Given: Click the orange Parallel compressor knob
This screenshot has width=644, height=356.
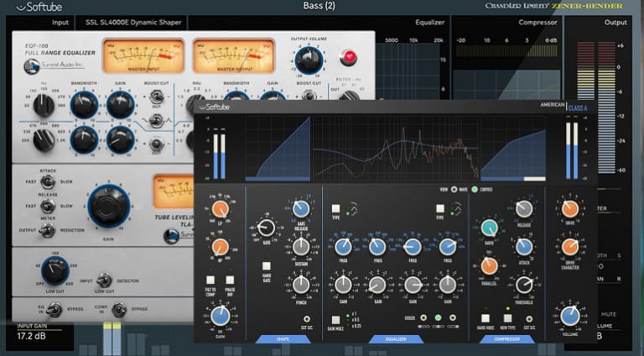Looking at the screenshot, I should pos(489,267).
